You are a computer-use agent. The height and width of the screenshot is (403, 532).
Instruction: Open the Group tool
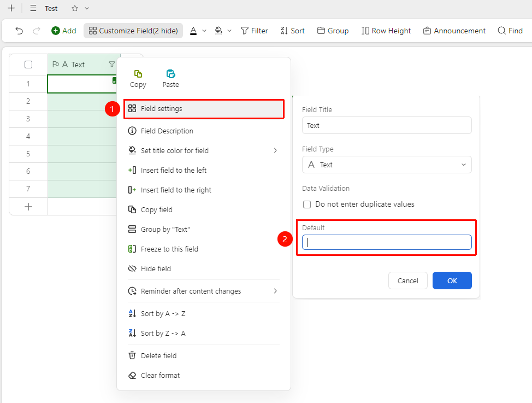(333, 31)
